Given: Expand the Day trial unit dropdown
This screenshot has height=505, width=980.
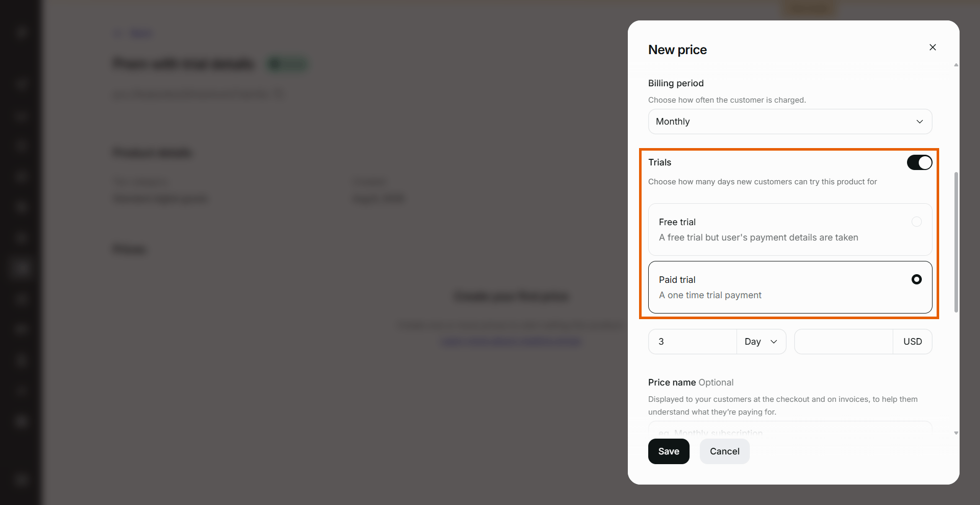Looking at the screenshot, I should 761,342.
